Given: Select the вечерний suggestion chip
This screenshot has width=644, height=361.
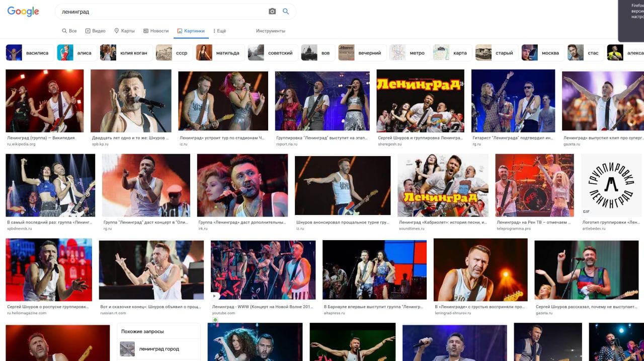Looking at the screenshot, I should click(362, 53).
